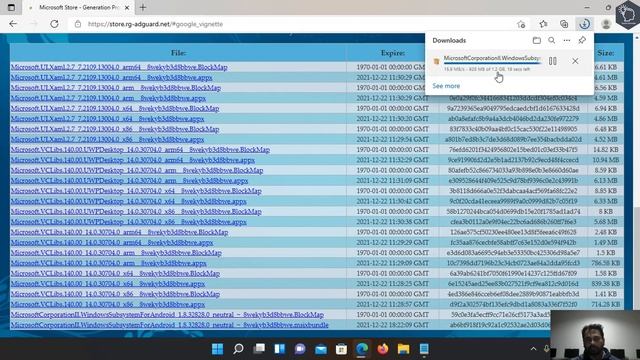This screenshot has width=640, height=360.
Task: Download VCLibs UWPDesktop arm64 BlockMap link
Action: tap(140, 150)
